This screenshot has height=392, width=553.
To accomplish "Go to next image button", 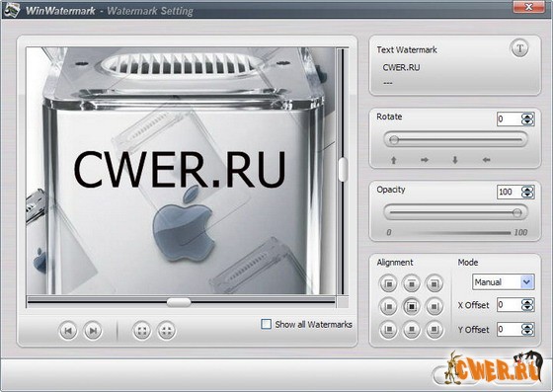I will click(93, 331).
